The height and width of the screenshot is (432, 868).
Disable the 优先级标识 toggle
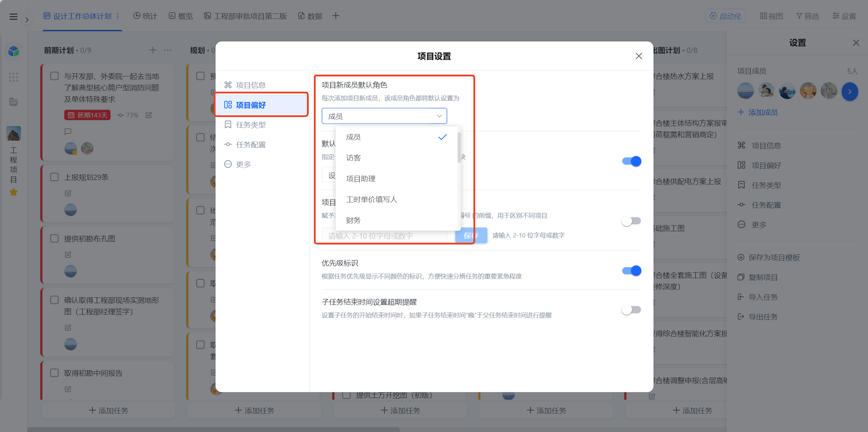[631, 271]
